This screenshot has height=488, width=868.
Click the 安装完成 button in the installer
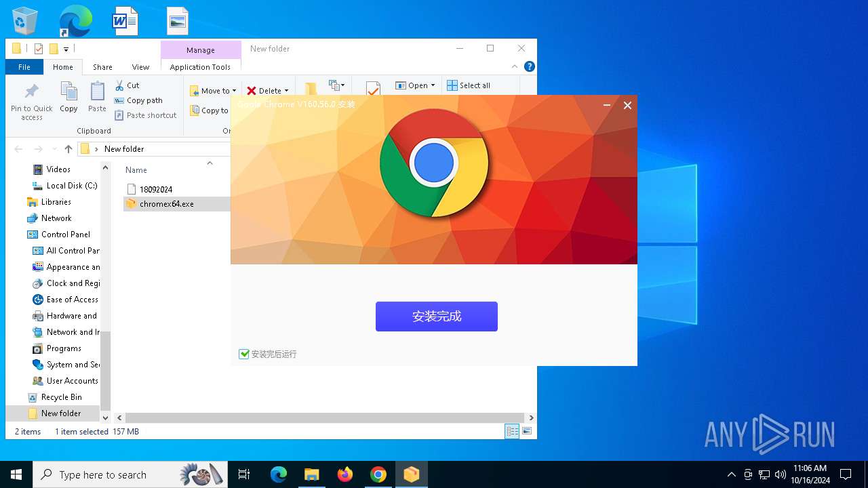click(x=437, y=317)
